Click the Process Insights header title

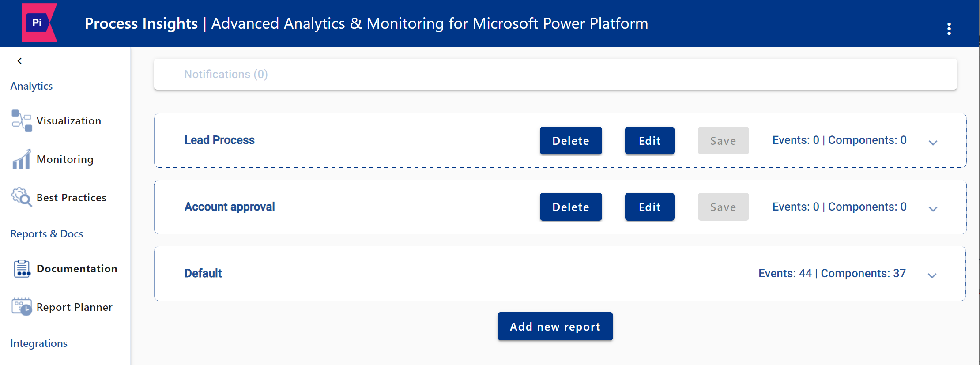click(x=366, y=23)
